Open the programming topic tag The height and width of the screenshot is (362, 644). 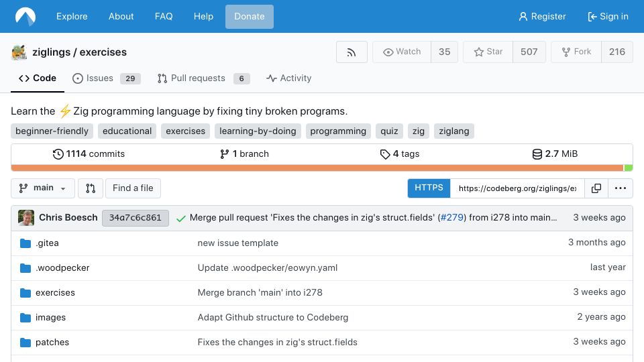point(338,131)
